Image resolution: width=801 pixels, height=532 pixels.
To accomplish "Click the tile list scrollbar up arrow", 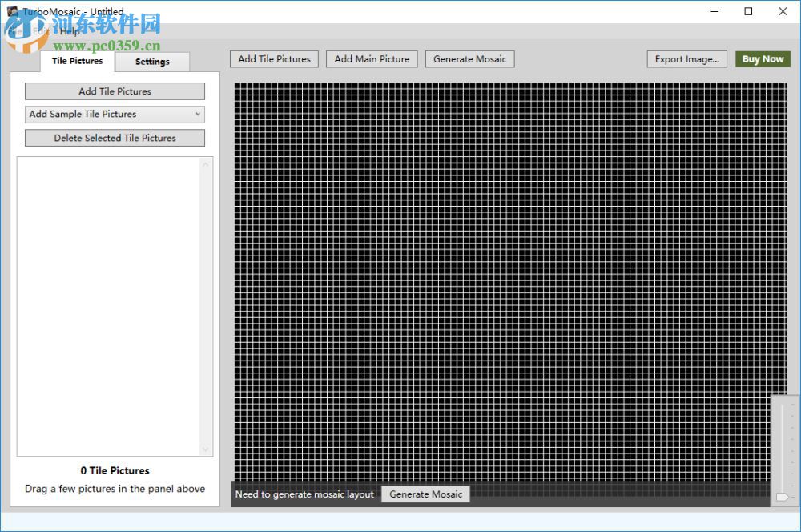I will coord(205,164).
